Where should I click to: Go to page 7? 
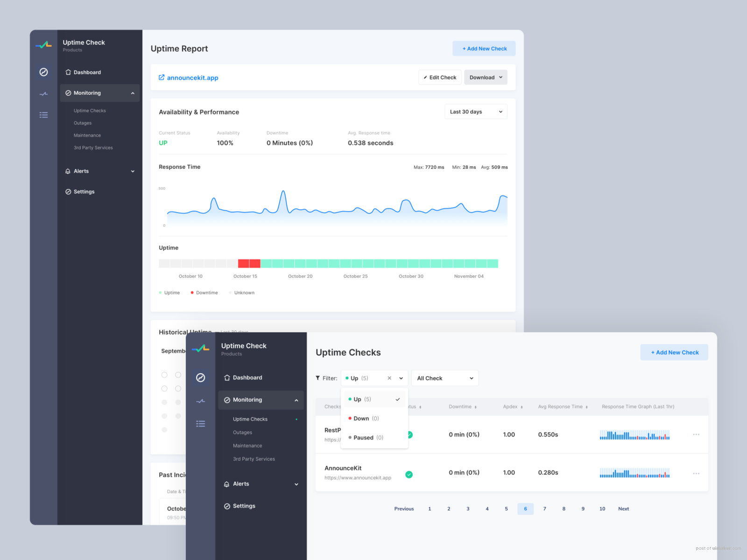(x=544, y=509)
